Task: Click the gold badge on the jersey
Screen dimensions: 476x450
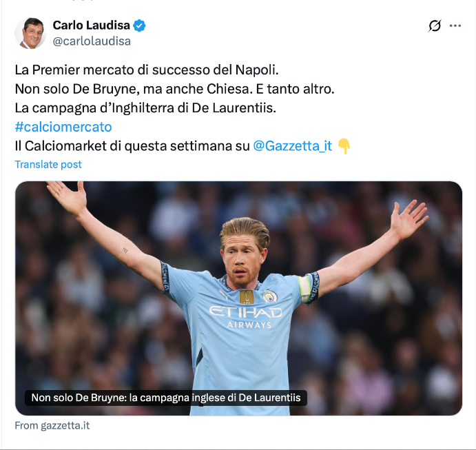Action: click(x=247, y=297)
